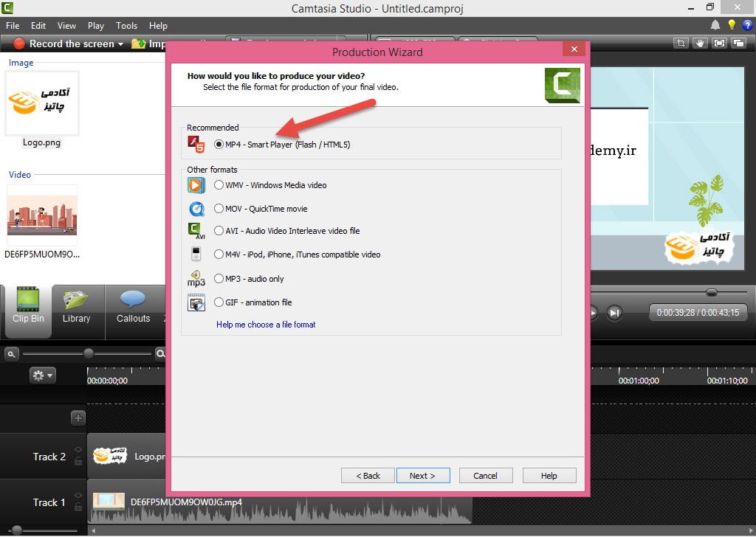Click the timeline zoom in magnifier
Image resolution: width=756 pixels, height=537 pixels.
click(x=160, y=354)
